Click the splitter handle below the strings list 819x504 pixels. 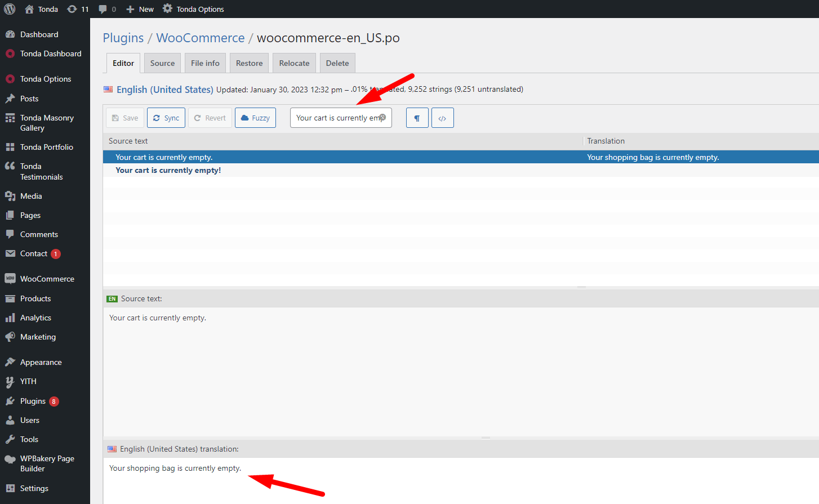tap(582, 288)
